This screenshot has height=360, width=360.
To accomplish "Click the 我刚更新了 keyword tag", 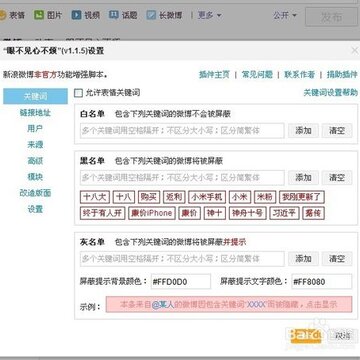I will (x=302, y=197).
